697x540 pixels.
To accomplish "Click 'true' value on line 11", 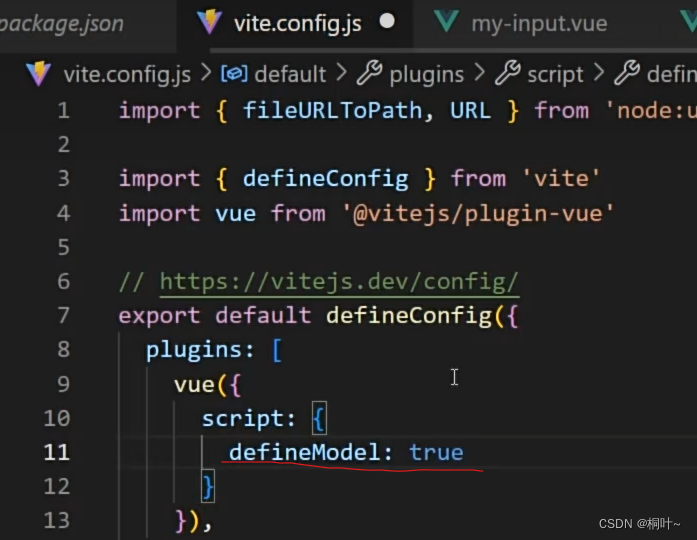I will (x=436, y=452).
